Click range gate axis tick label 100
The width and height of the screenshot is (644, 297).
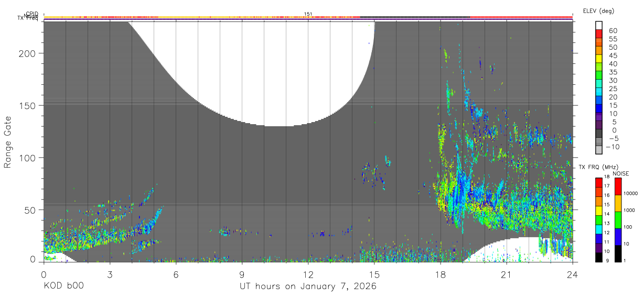pyautogui.click(x=28, y=158)
